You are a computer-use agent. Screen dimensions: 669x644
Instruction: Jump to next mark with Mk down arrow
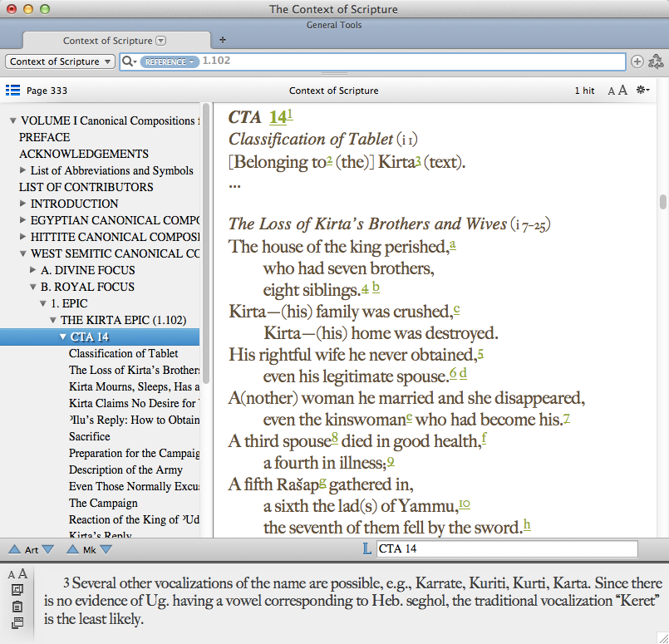coord(106,549)
